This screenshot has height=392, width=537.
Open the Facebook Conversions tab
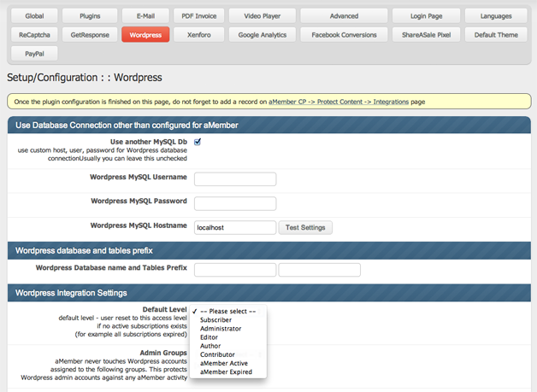(x=345, y=35)
